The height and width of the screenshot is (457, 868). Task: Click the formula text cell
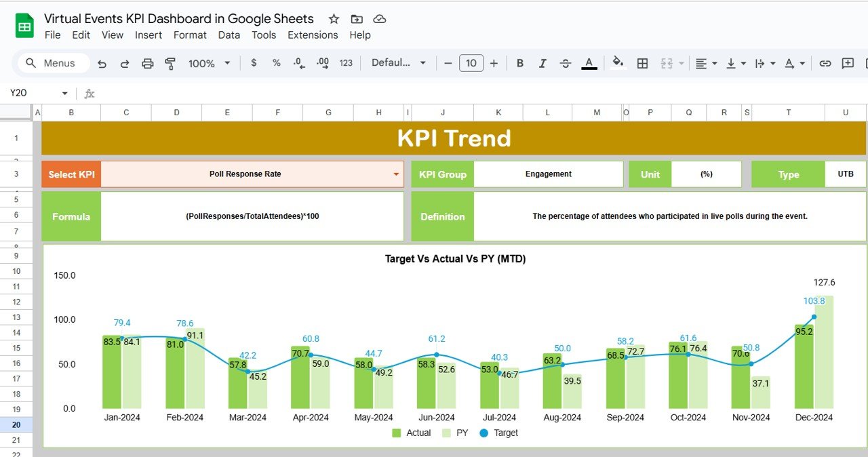click(x=252, y=216)
